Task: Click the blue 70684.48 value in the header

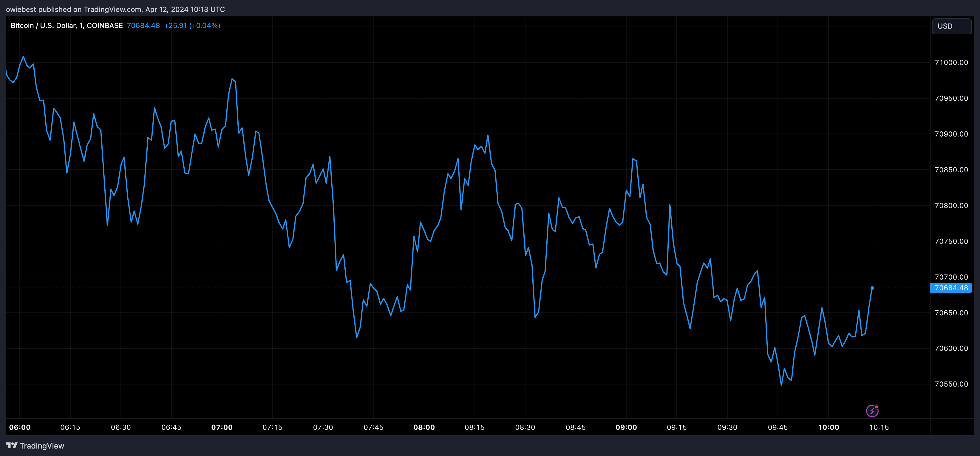Action: [x=143, y=25]
